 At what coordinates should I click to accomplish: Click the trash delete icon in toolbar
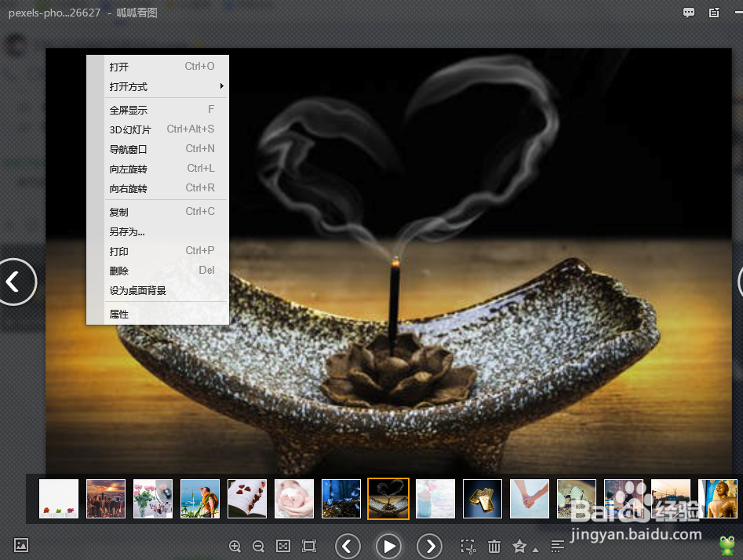tap(494, 546)
